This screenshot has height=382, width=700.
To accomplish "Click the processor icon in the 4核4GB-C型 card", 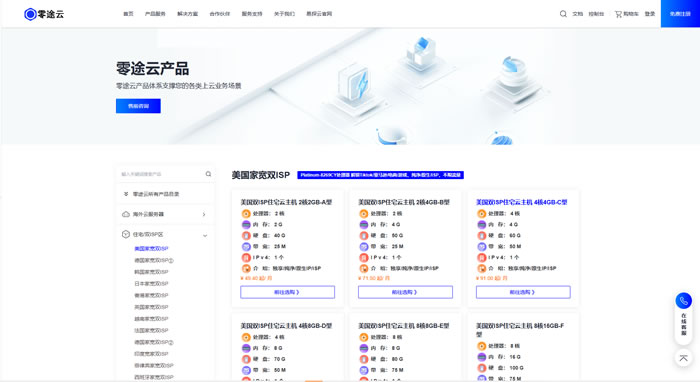I will (x=482, y=214).
